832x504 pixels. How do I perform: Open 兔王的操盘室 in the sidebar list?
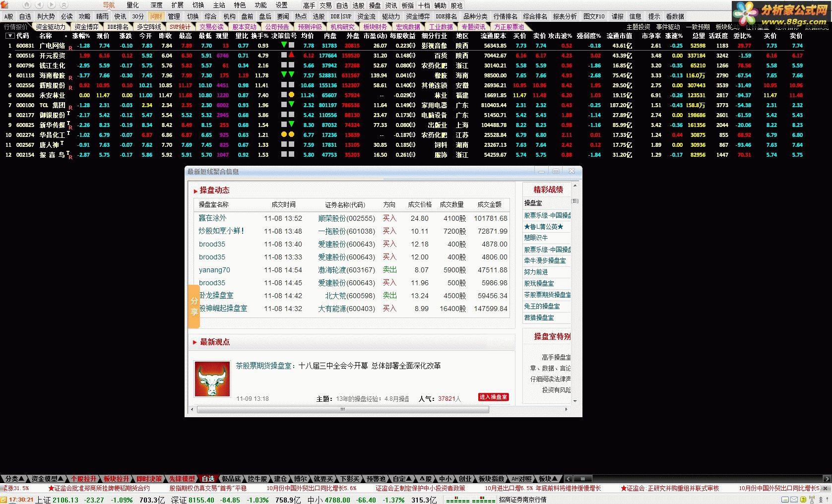click(542, 306)
